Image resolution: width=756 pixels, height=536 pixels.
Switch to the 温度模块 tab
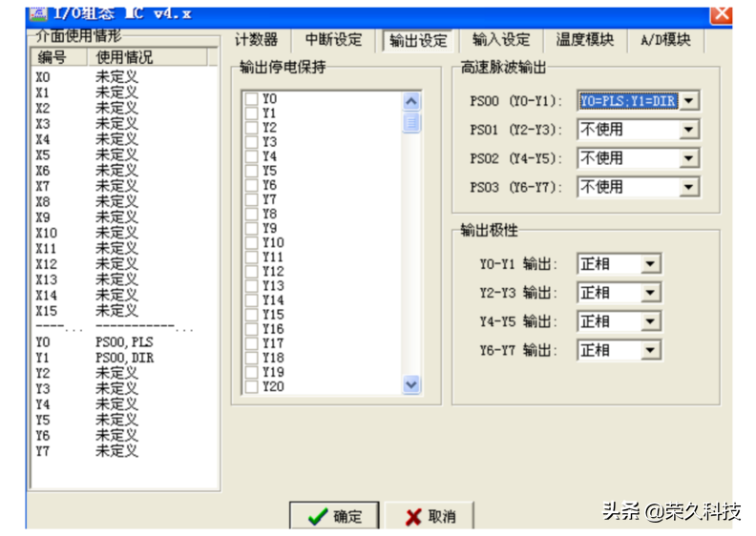(585, 40)
